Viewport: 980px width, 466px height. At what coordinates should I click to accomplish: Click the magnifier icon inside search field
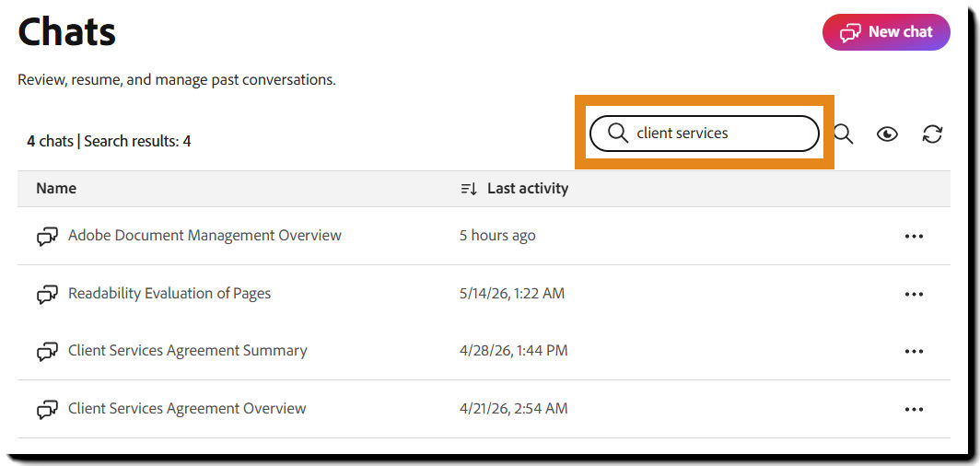[x=617, y=133]
